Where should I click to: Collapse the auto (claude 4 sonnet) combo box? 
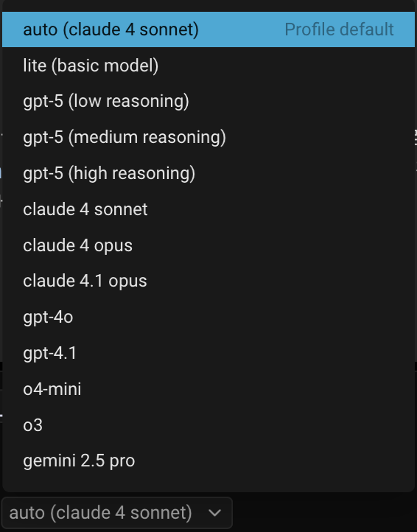pyautogui.click(x=116, y=513)
